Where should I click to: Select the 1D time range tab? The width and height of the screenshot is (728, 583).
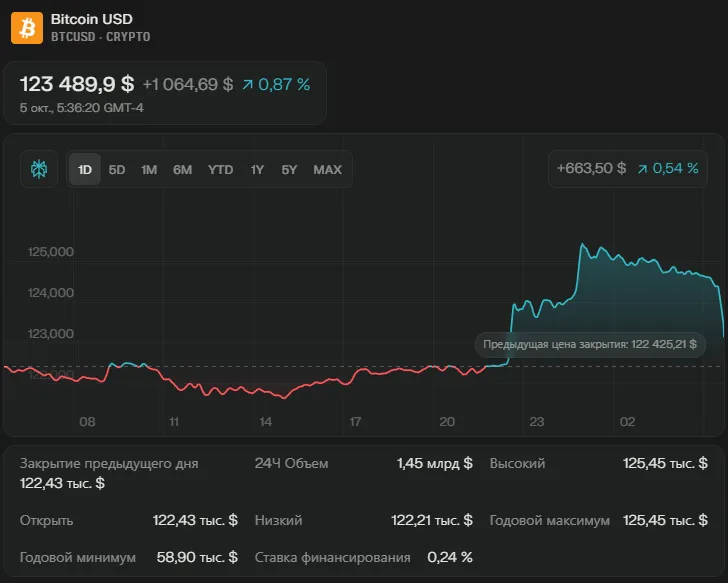[x=85, y=169]
